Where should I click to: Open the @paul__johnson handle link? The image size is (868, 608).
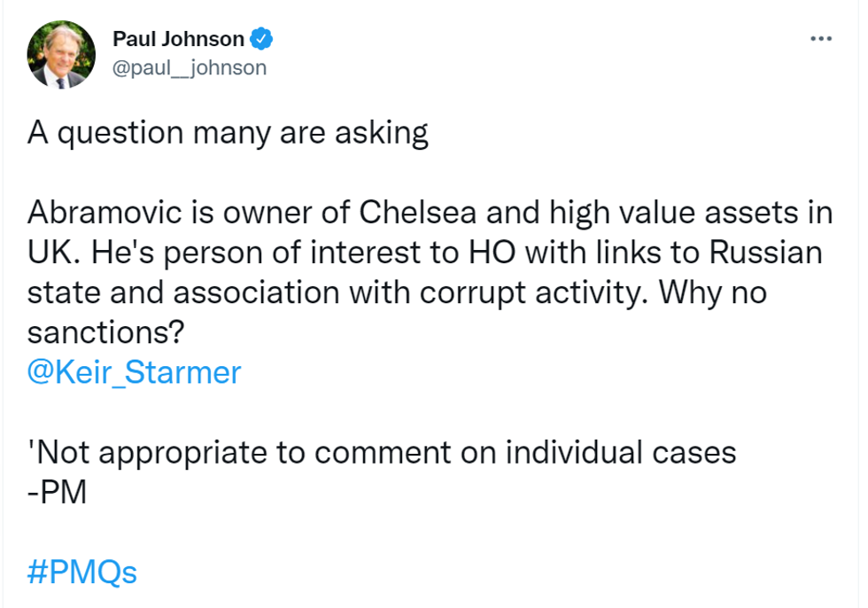[190, 67]
